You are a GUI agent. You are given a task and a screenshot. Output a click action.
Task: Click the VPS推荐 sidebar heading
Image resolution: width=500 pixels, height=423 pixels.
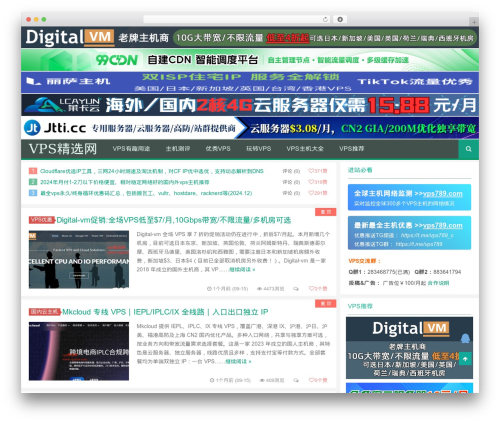[360, 306]
